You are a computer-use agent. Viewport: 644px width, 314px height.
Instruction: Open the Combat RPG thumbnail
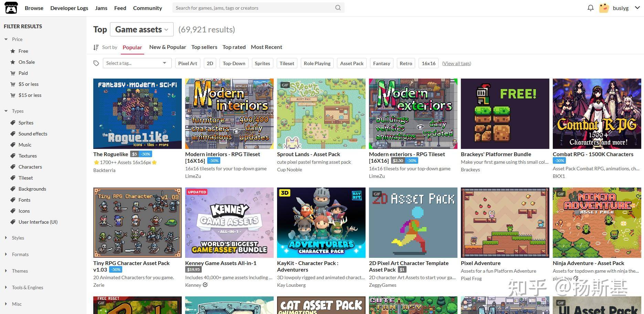[x=597, y=114]
